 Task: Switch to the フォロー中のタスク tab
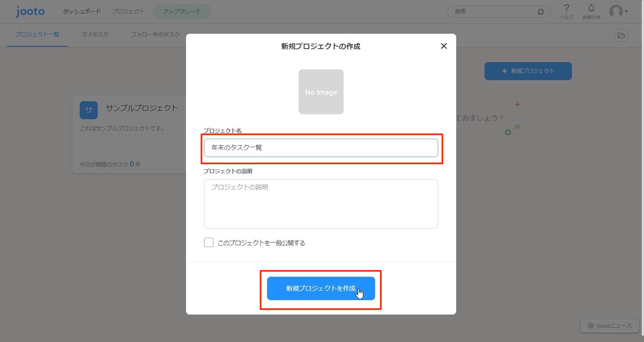pyautogui.click(x=155, y=34)
